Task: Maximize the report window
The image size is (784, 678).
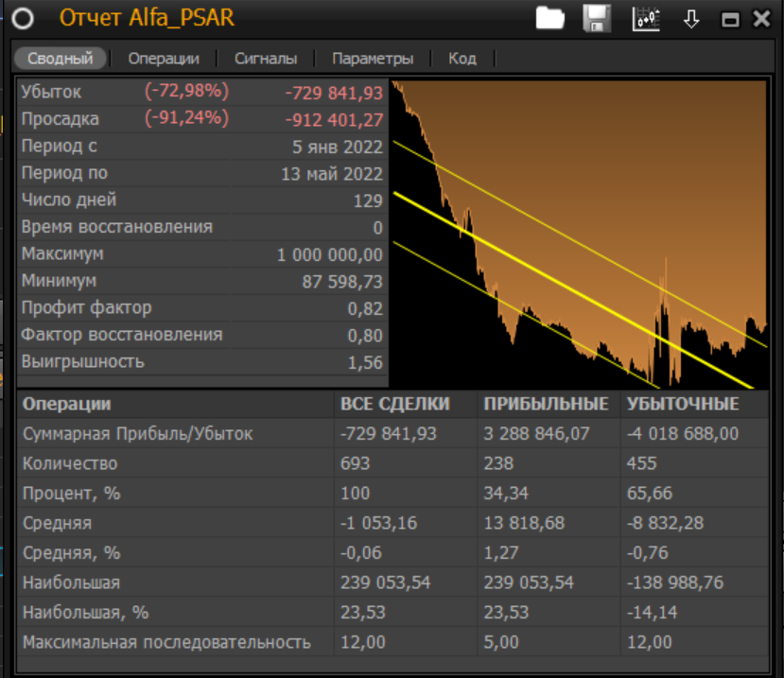Action: [730, 19]
